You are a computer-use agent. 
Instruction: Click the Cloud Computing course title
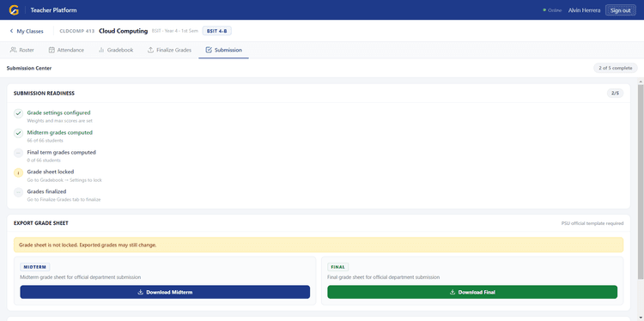click(123, 31)
